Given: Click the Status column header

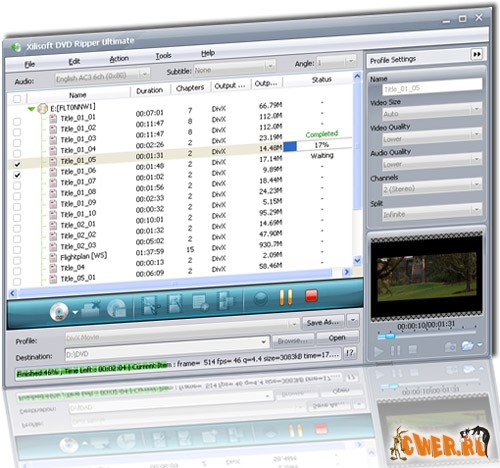Looking at the screenshot, I should pos(321,80).
